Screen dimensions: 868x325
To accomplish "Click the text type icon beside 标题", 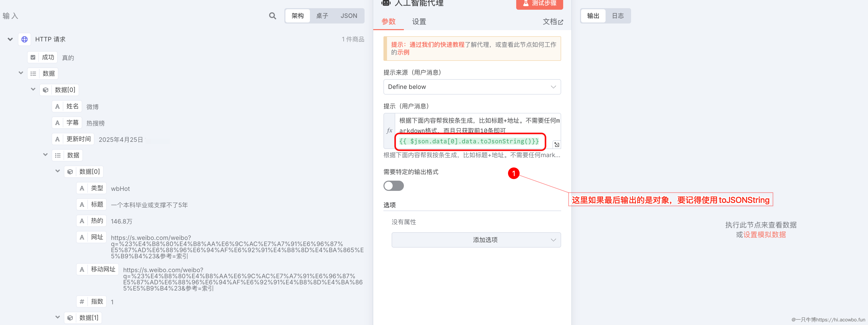I will pyautogui.click(x=82, y=205).
